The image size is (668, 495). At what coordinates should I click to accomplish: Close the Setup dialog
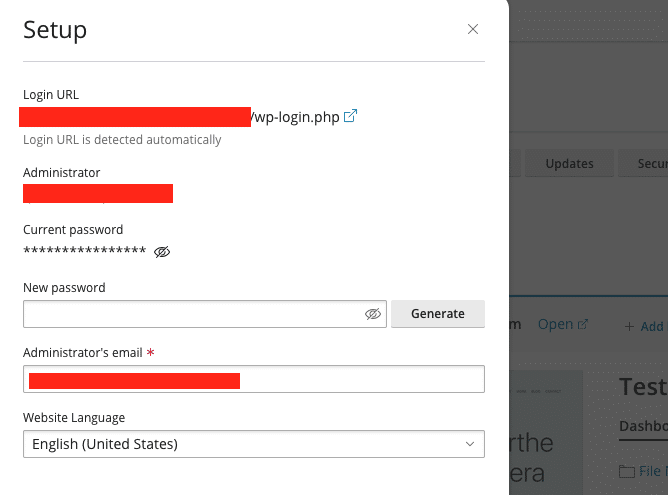point(473,30)
